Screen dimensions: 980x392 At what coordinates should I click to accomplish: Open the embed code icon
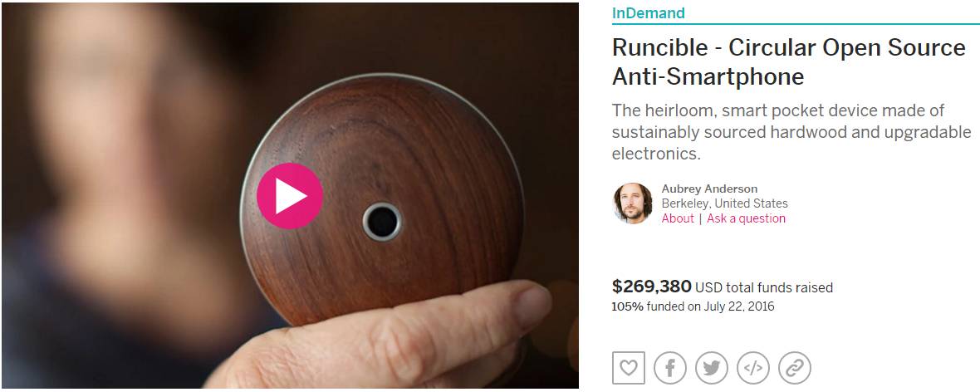pyautogui.click(x=753, y=368)
